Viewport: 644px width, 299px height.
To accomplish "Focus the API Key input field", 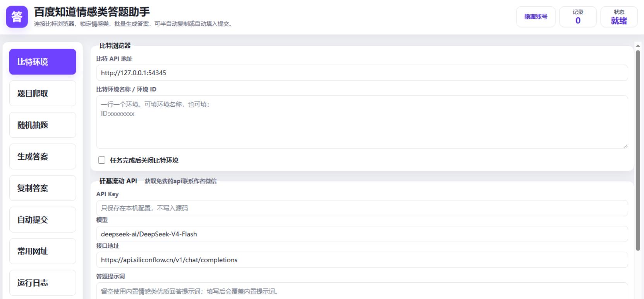I will (x=362, y=208).
